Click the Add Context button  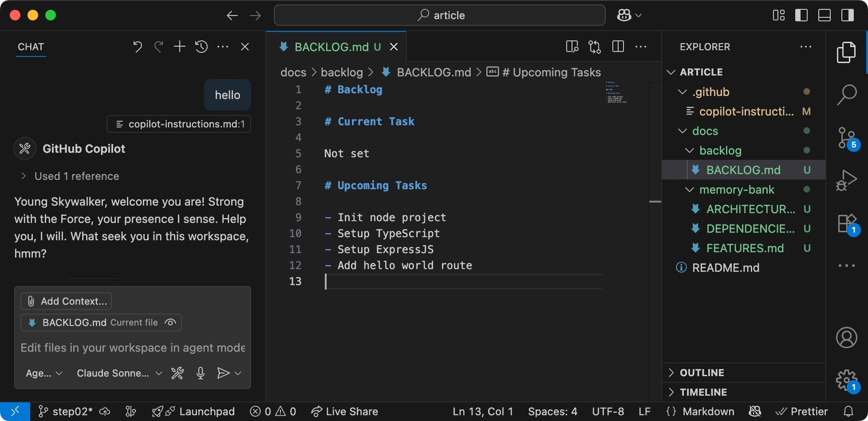pyautogui.click(x=66, y=301)
